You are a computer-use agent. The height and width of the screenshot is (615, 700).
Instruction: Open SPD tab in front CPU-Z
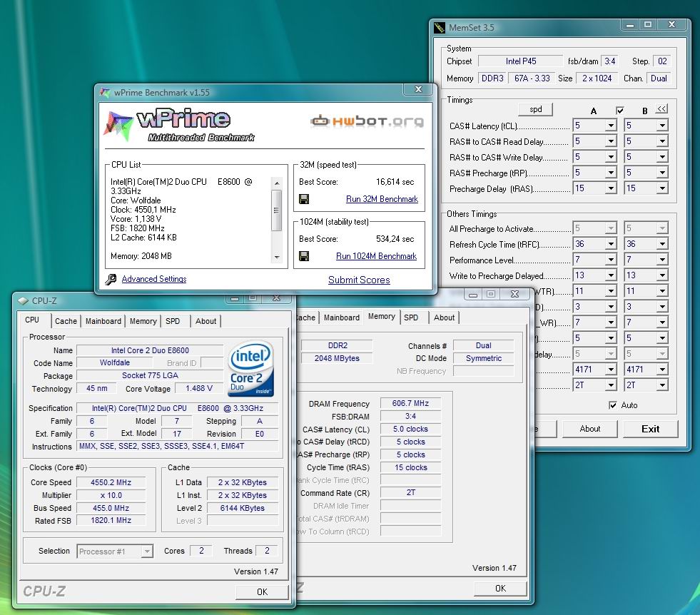pyautogui.click(x=173, y=321)
